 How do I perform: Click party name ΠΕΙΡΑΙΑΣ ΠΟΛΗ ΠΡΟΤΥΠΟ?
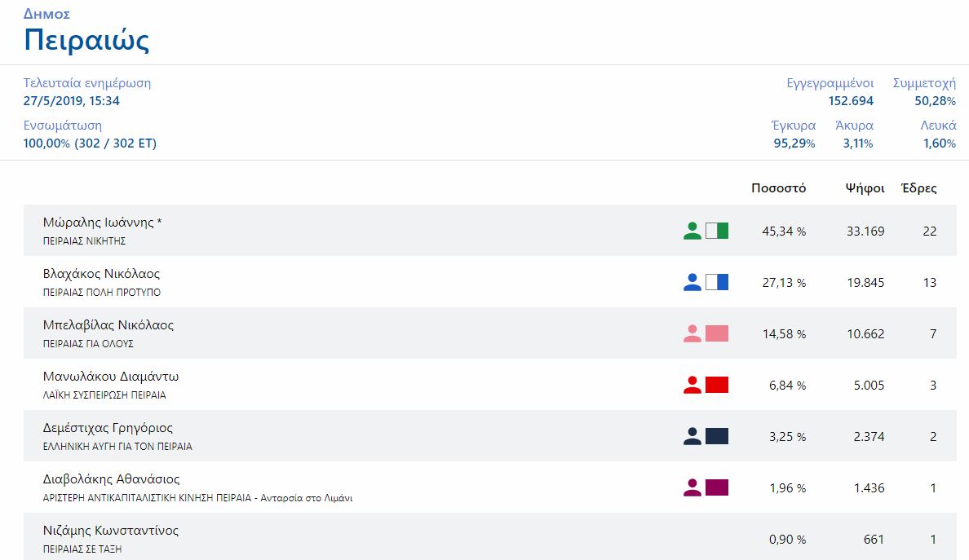(101, 292)
